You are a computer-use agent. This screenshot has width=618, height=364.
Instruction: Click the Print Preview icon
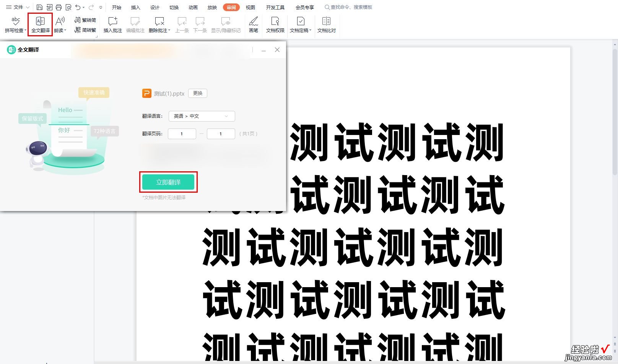[68, 7]
